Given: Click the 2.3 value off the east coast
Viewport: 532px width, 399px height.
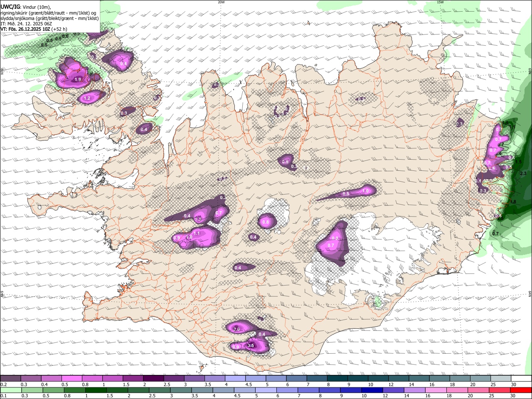Looking at the screenshot, I should [523, 173].
